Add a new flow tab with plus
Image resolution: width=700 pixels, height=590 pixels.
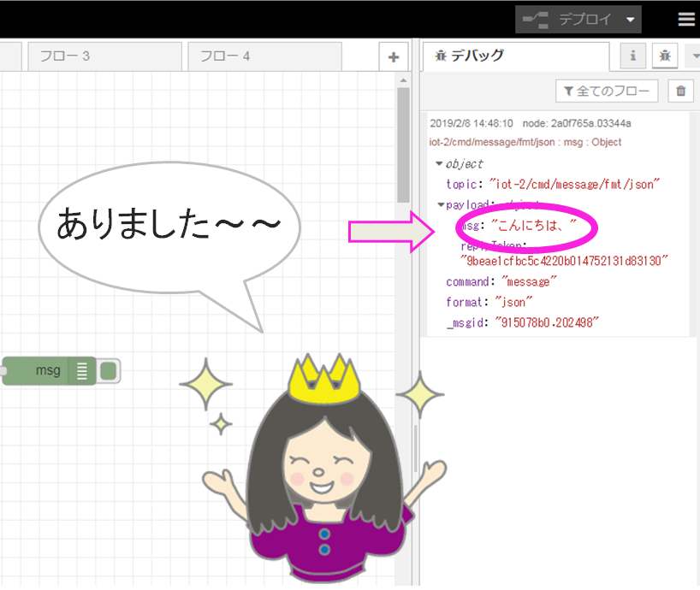pyautogui.click(x=394, y=57)
